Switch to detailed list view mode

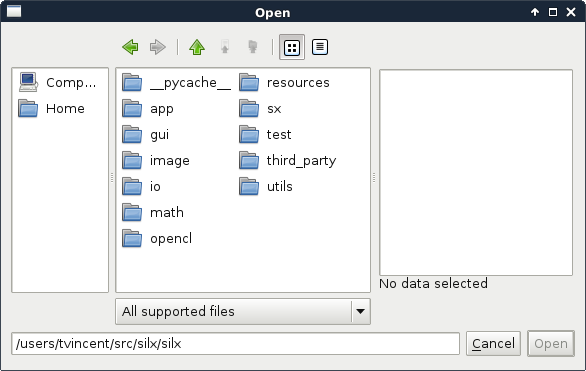point(320,47)
